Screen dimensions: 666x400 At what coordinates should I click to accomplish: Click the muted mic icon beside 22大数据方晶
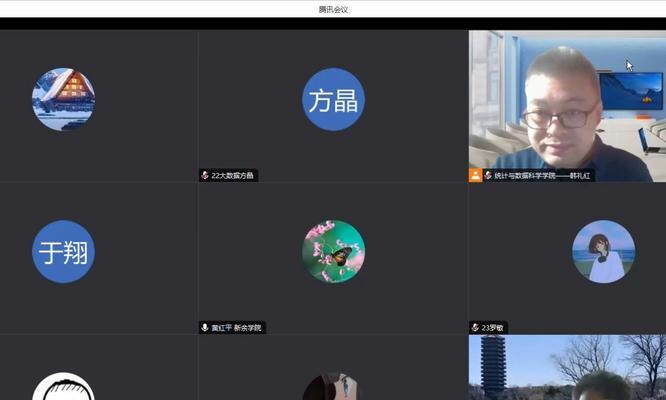(205, 175)
